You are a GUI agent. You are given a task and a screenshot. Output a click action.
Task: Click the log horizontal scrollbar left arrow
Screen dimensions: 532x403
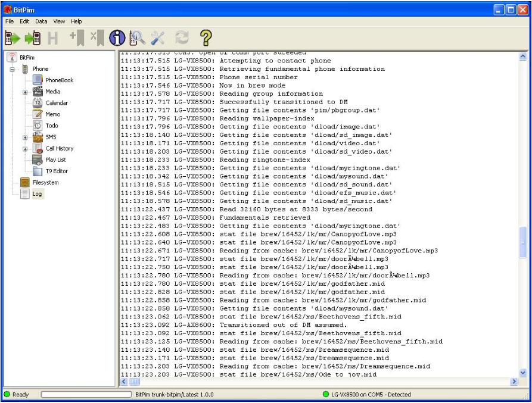124,382
